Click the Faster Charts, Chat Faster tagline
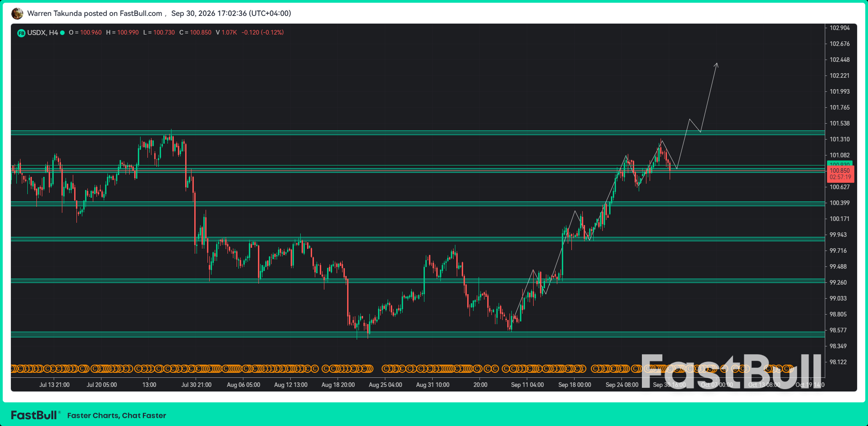The image size is (868, 426). click(116, 416)
